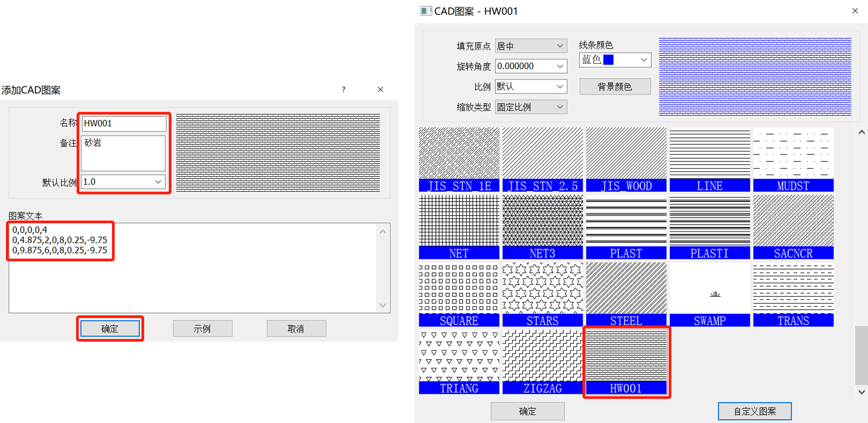Open the 线条颜色 blue color picker

coord(614,60)
